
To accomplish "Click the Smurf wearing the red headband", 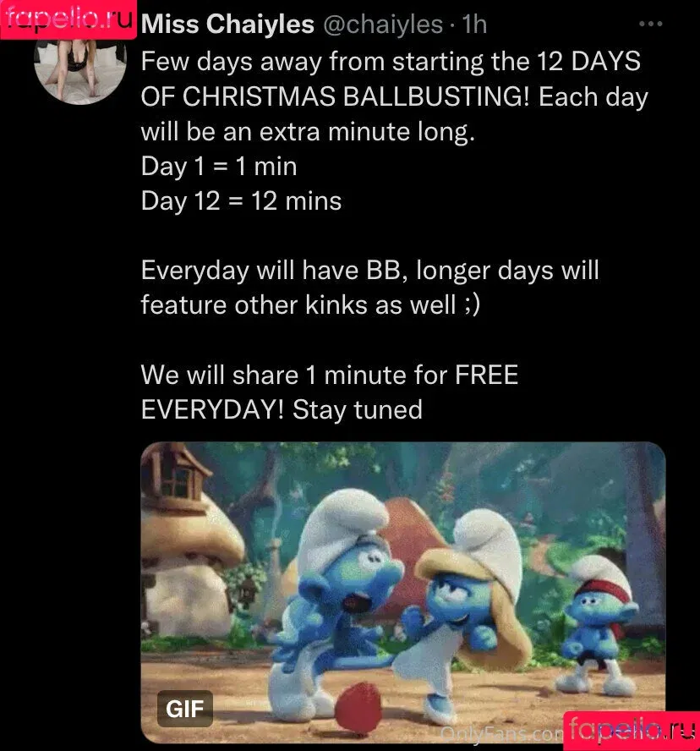I will [x=601, y=622].
